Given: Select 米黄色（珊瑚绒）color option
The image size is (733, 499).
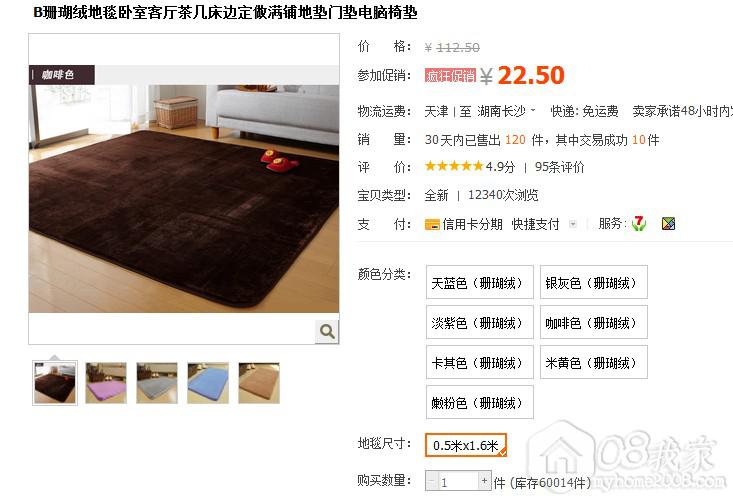Looking at the screenshot, I should tap(594, 362).
